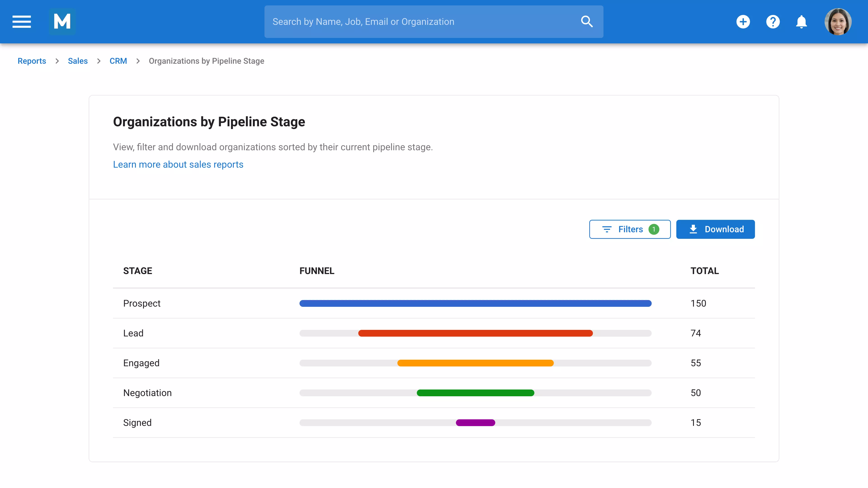Open the hamburger navigation menu

pyautogui.click(x=21, y=21)
